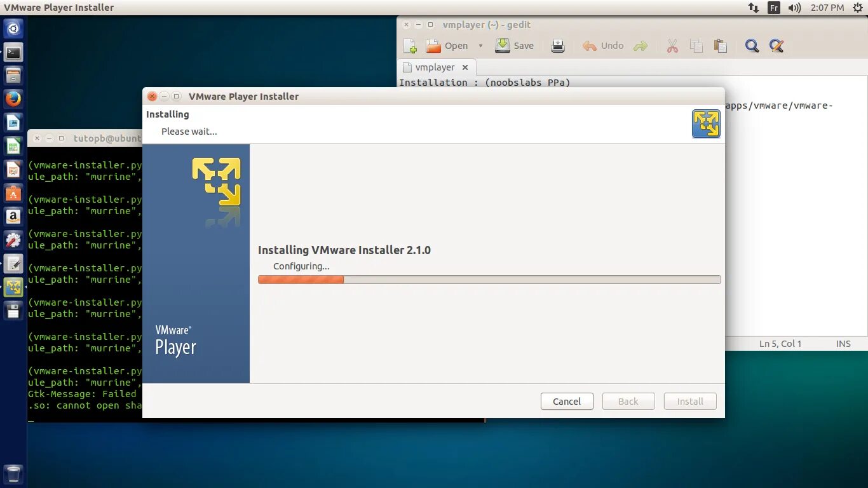Save the gedit document

(515, 46)
